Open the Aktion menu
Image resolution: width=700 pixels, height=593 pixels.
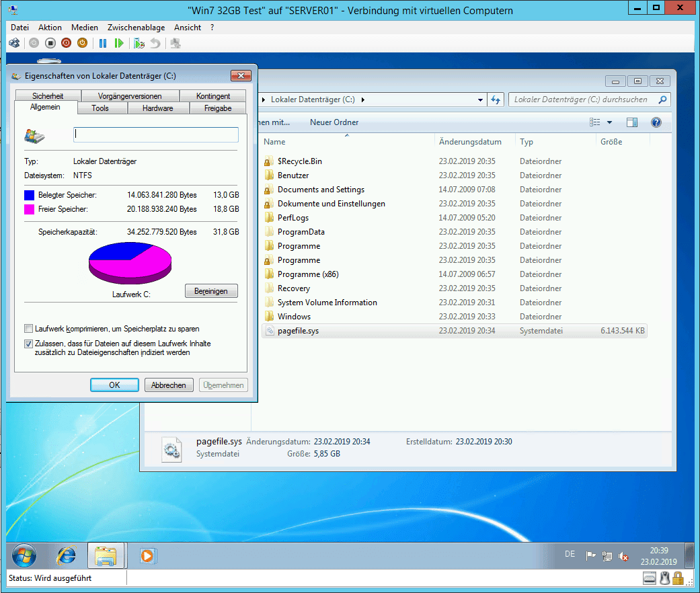50,27
